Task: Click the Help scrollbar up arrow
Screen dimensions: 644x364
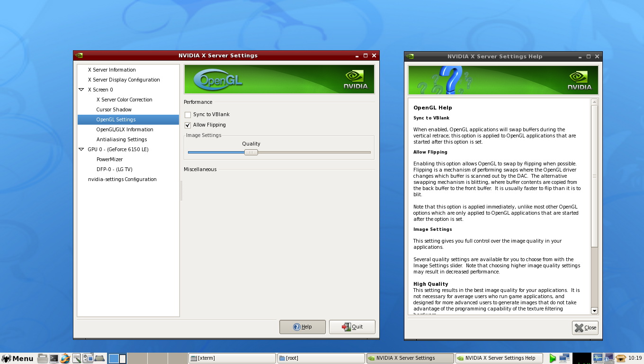Action: pos(595,102)
